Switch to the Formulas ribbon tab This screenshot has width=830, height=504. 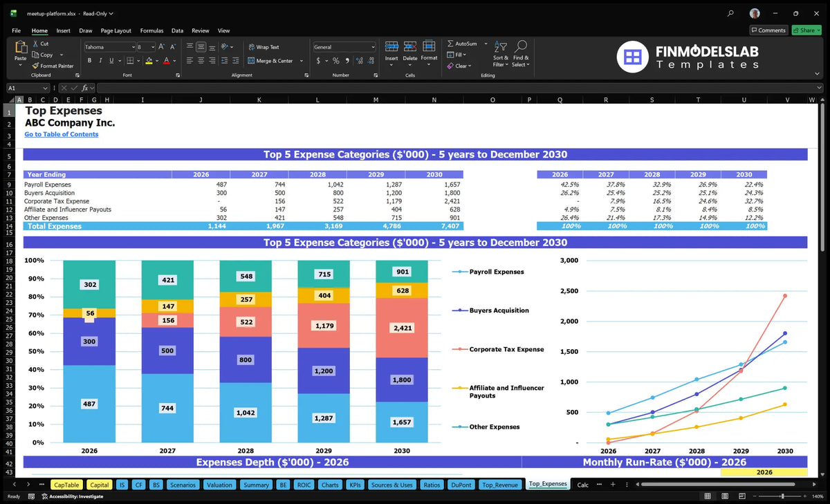click(151, 30)
